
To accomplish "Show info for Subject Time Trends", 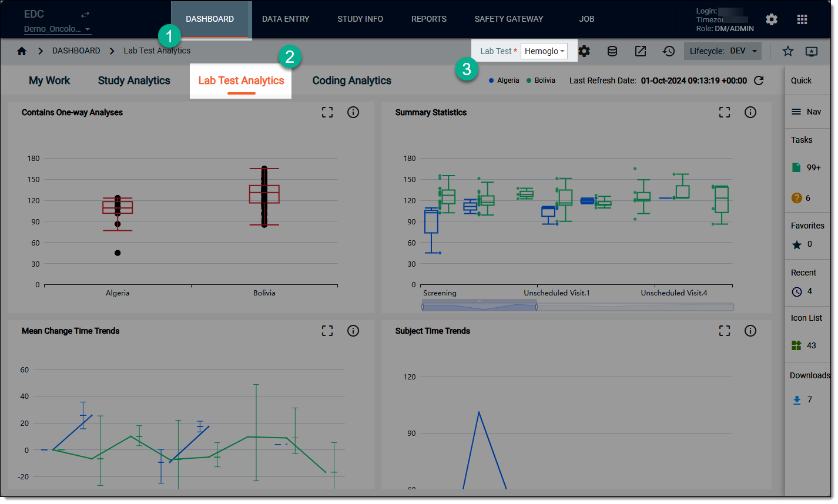I will click(x=750, y=331).
